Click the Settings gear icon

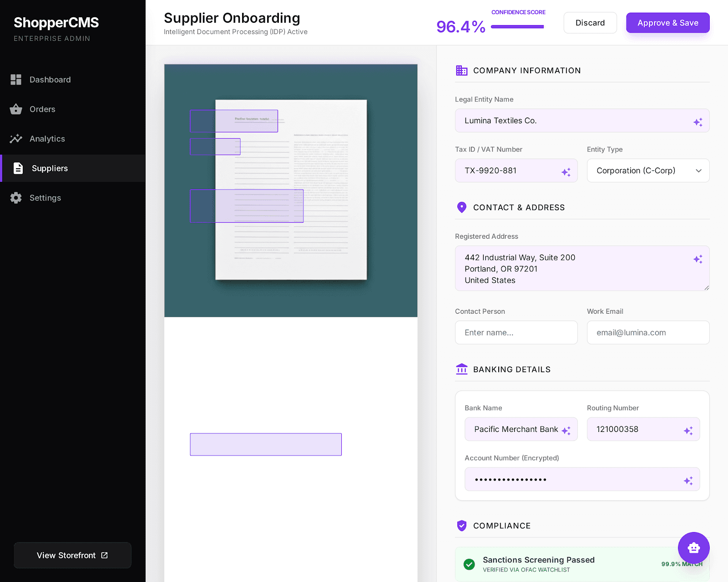pos(16,198)
